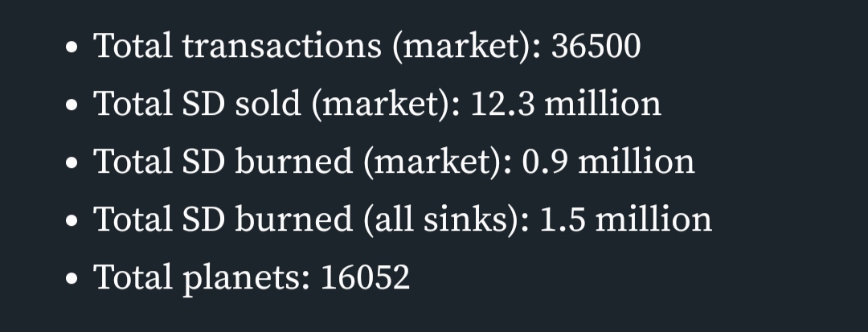
Task: Click the "1.5 million" value
Action: [625, 219]
